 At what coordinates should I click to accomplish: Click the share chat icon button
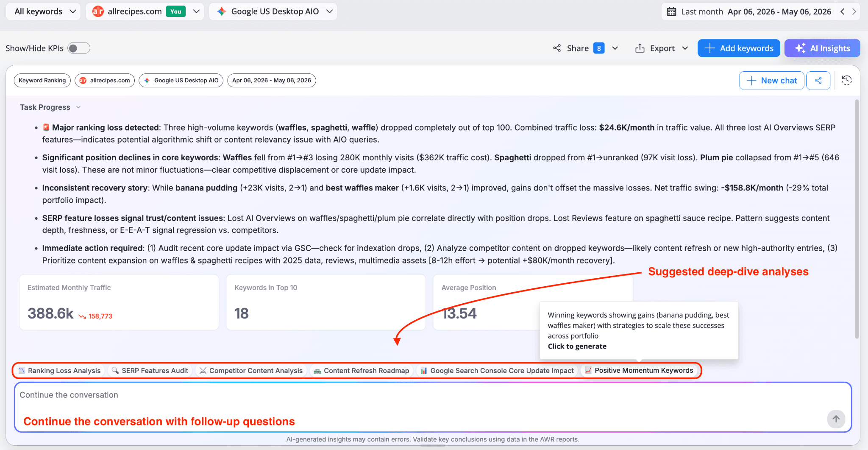[x=818, y=81]
